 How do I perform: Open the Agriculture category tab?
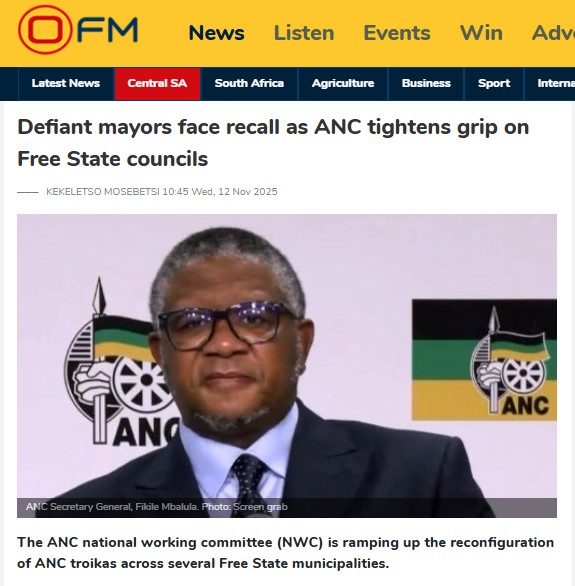click(343, 83)
